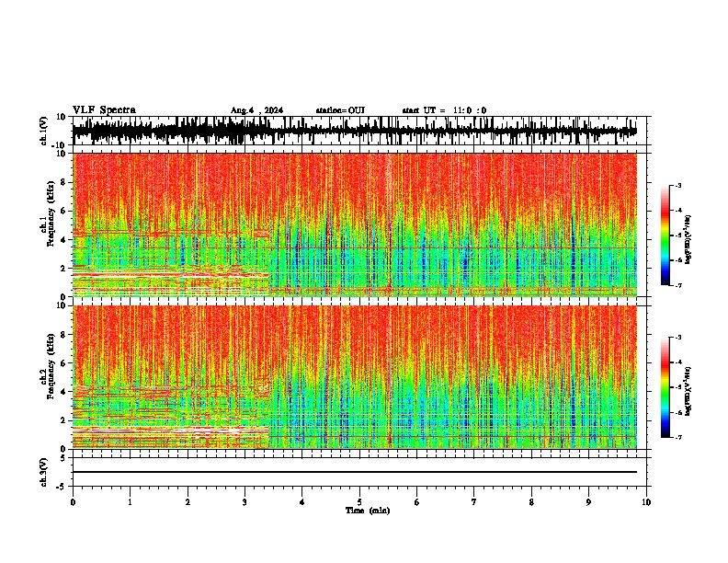The width and height of the screenshot is (728, 563).
Task: Click the ch.1 voltage waveform trace
Action: click(354, 131)
